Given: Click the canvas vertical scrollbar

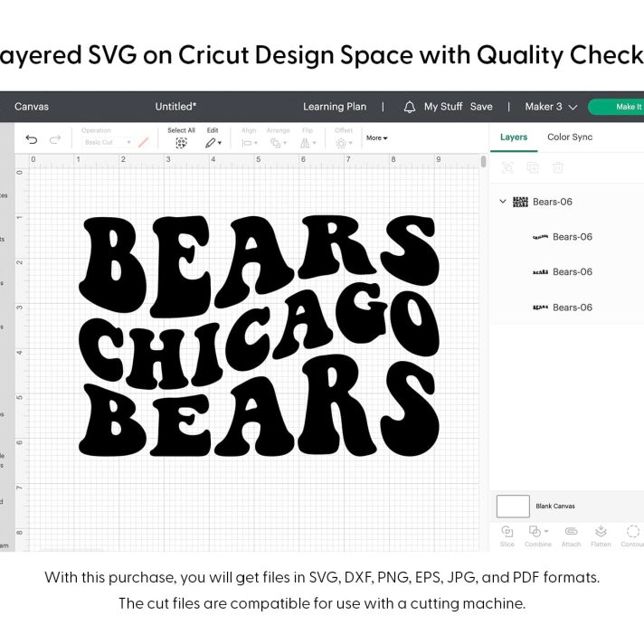Looking at the screenshot, I should pyautogui.click(x=483, y=161).
